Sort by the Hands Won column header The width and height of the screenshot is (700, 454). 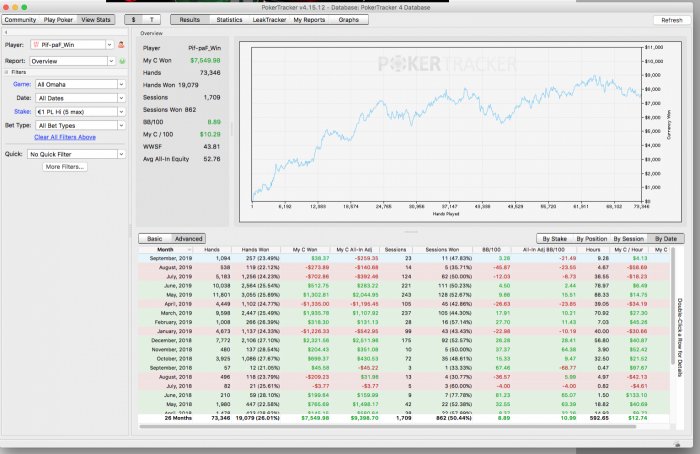tap(255, 250)
